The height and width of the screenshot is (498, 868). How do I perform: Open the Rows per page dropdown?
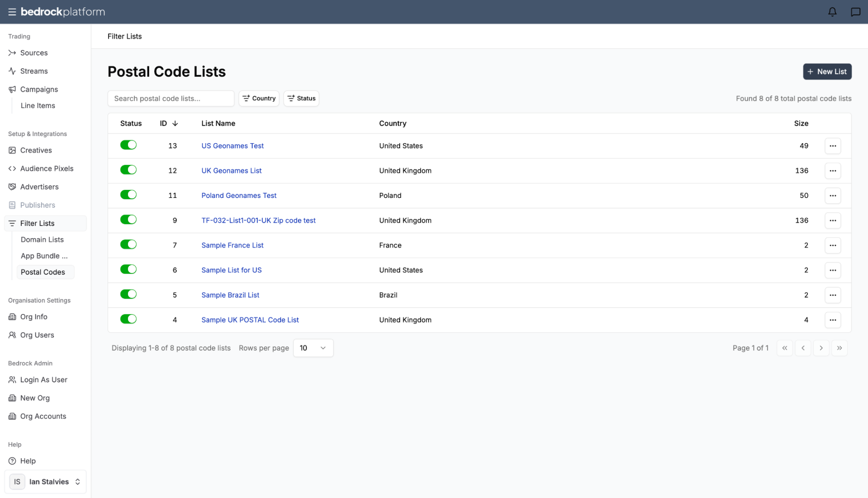click(313, 348)
